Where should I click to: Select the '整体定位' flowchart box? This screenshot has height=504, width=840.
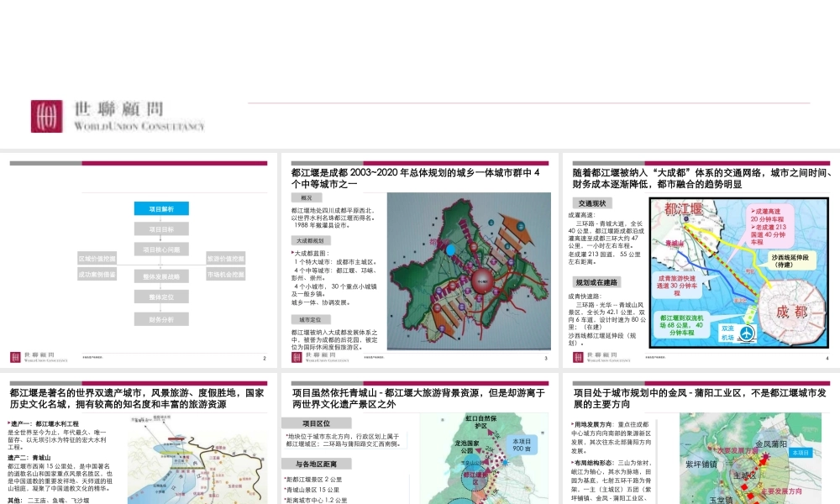(161, 297)
